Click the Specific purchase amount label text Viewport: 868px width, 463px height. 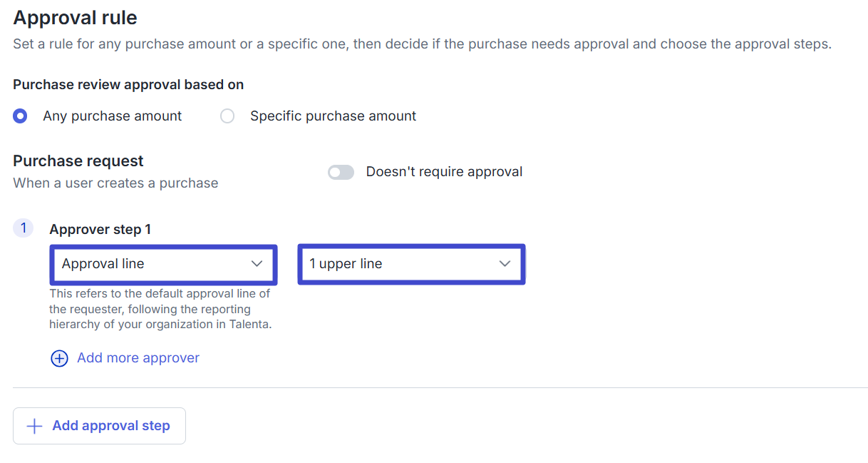(x=333, y=116)
